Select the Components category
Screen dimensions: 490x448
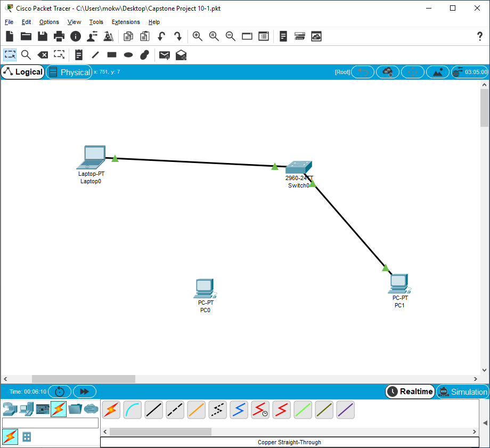pyautogui.click(x=43, y=409)
